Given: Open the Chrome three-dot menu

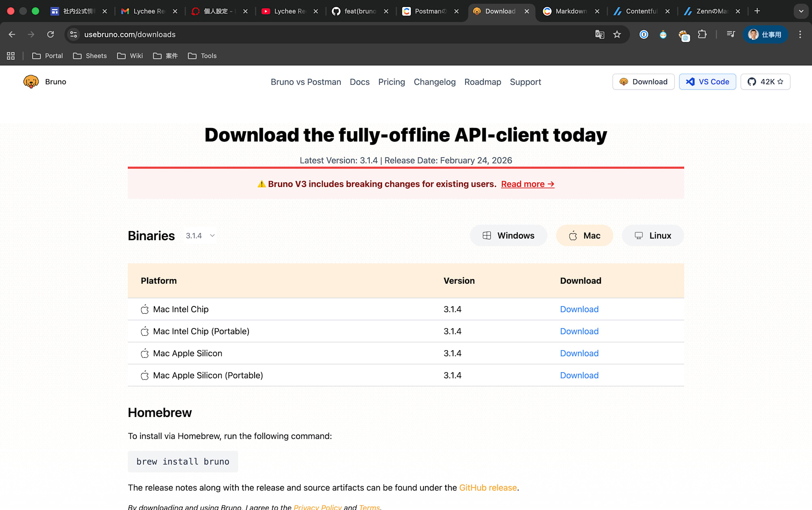Looking at the screenshot, I should [800, 35].
